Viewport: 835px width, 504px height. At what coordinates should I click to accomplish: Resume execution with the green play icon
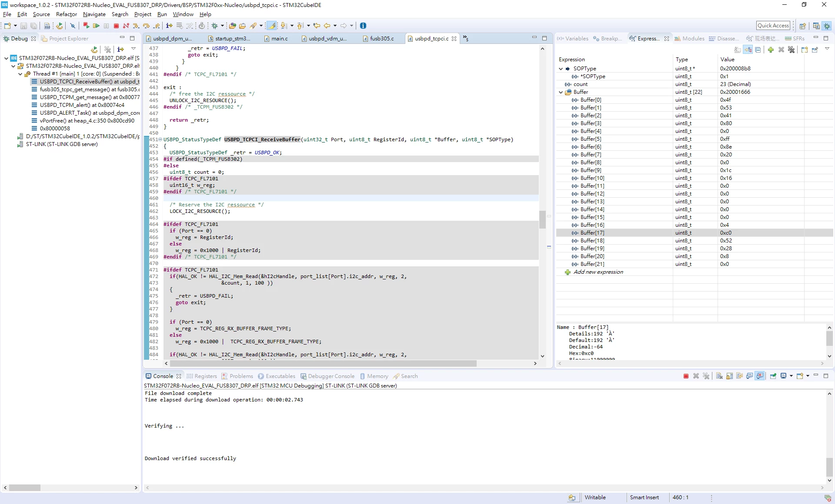[x=96, y=26]
